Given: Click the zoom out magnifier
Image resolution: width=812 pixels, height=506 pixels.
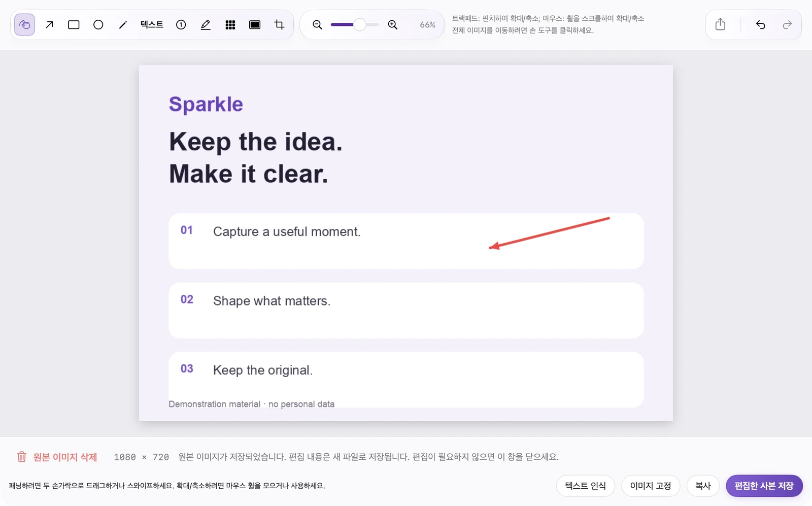Looking at the screenshot, I should click(317, 24).
